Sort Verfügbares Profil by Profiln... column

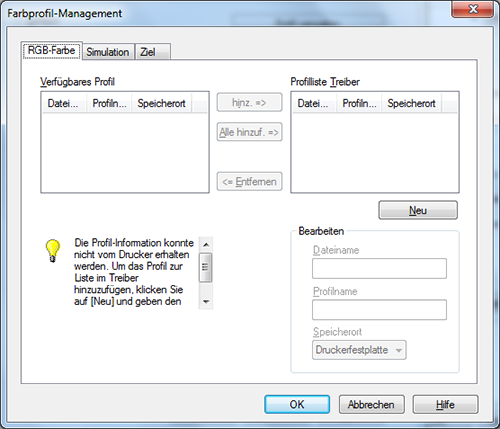tap(109, 103)
